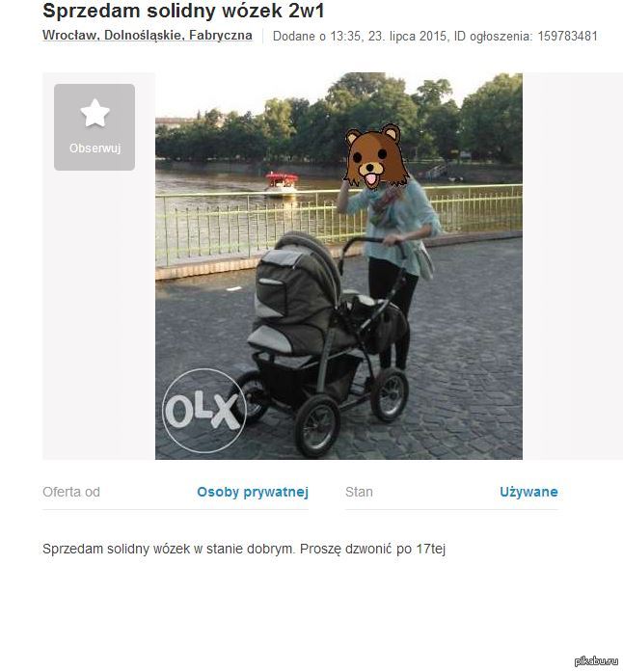This screenshot has height=672, width=623.
Task: Click the stroller front wheel in photo
Action: click(x=317, y=426)
